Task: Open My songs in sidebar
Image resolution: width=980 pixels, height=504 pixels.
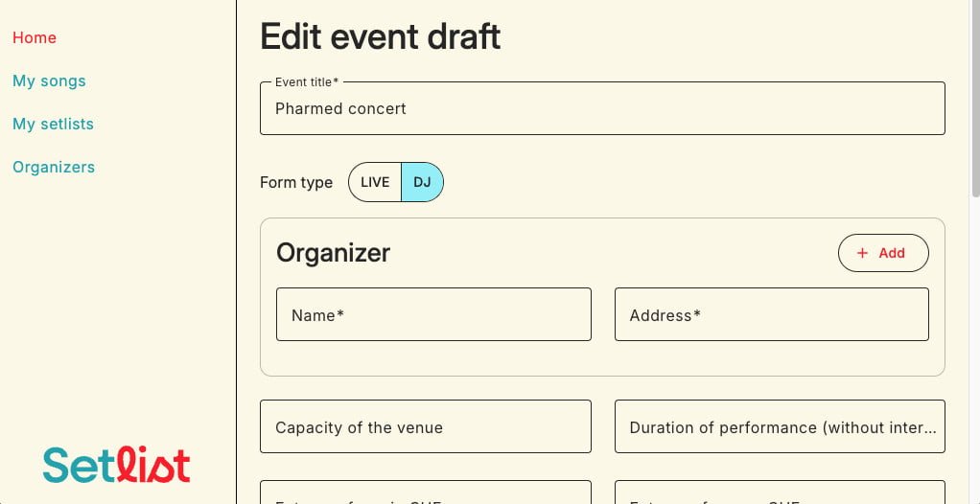Action: (49, 80)
